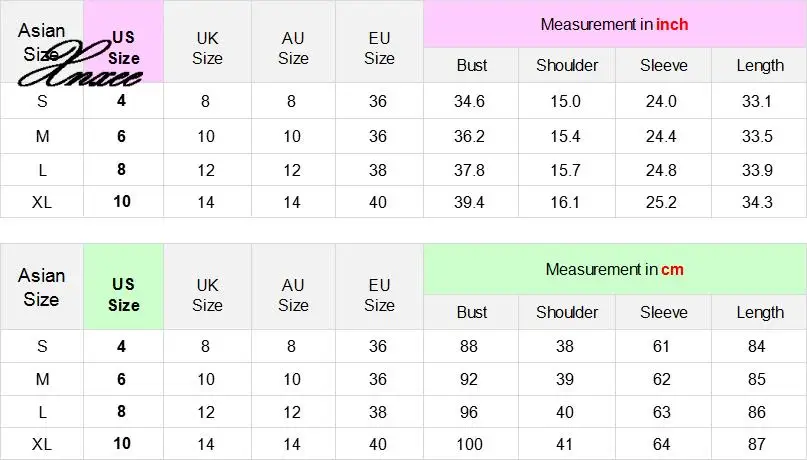This screenshot has width=807, height=460.
Task: Select the Bust column header in inch table
Action: point(472,65)
